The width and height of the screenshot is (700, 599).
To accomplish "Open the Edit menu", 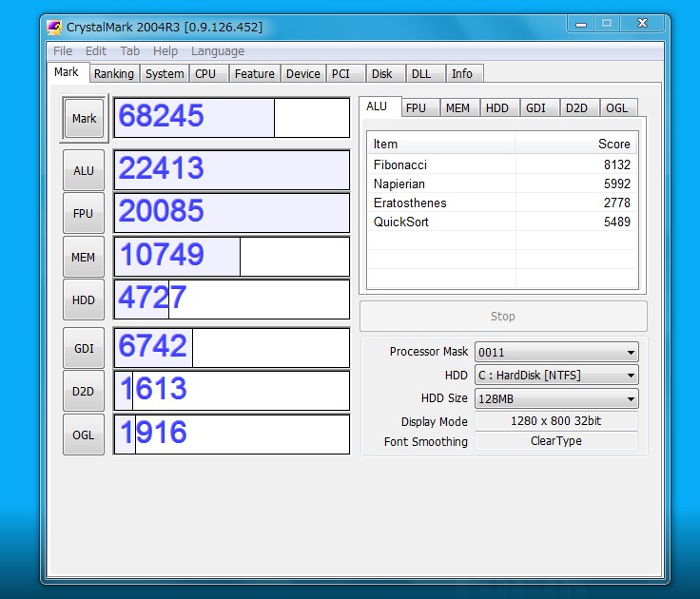I will (x=95, y=51).
